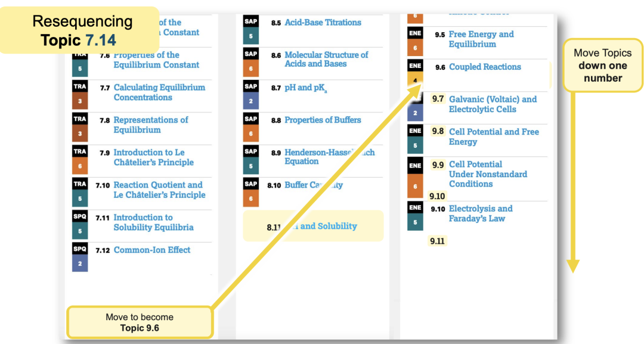The width and height of the screenshot is (644, 344).
Task: Open Cell Potential and Free Energy link
Action: pos(494,137)
